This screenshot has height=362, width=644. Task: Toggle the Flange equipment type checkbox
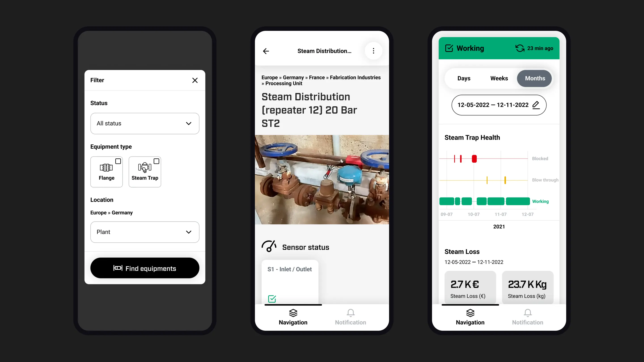(x=118, y=161)
